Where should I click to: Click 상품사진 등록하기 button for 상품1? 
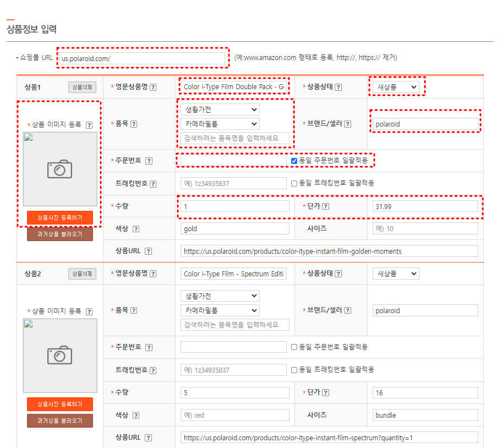tap(59, 217)
